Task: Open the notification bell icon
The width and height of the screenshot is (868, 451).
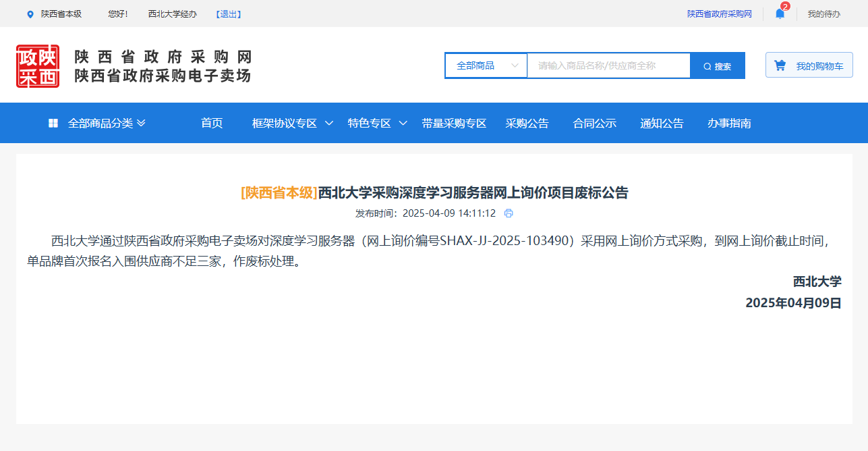Action: point(780,14)
